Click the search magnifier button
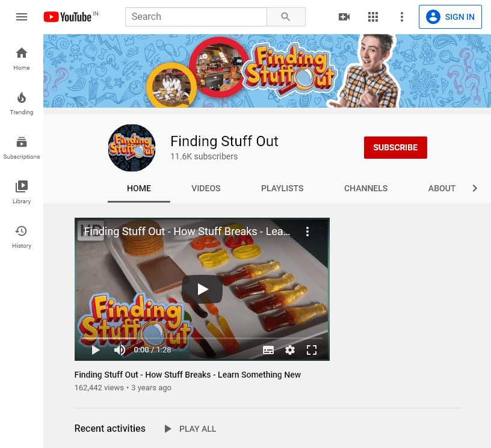Image resolution: width=491 pixels, height=448 pixels. (286, 17)
